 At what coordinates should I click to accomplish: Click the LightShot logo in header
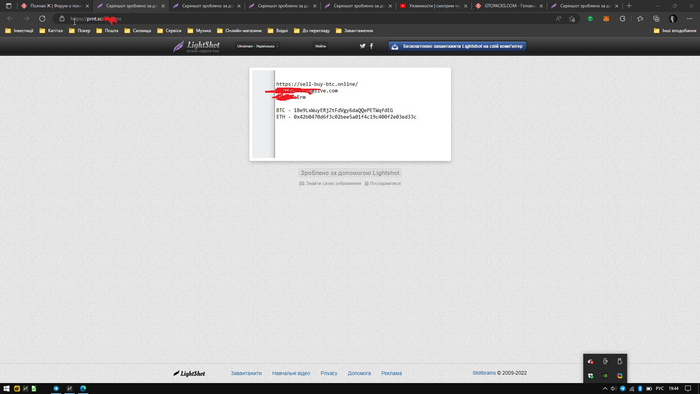[196, 46]
